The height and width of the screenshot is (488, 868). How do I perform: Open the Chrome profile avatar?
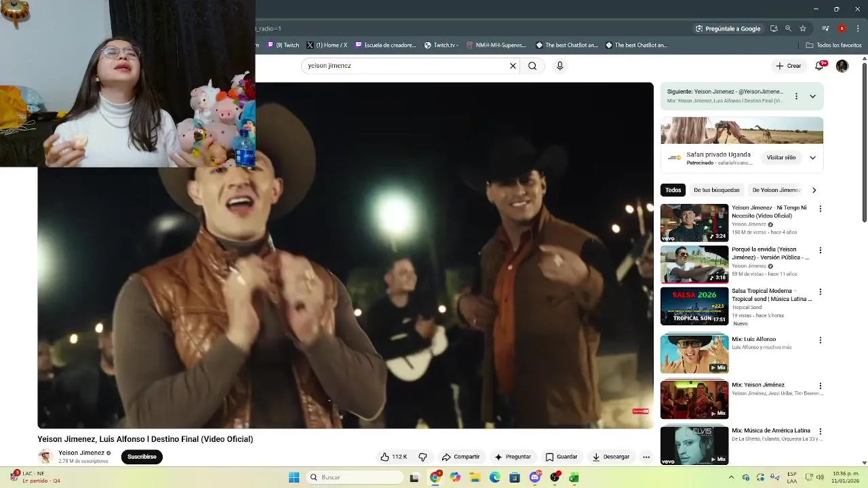tap(842, 28)
